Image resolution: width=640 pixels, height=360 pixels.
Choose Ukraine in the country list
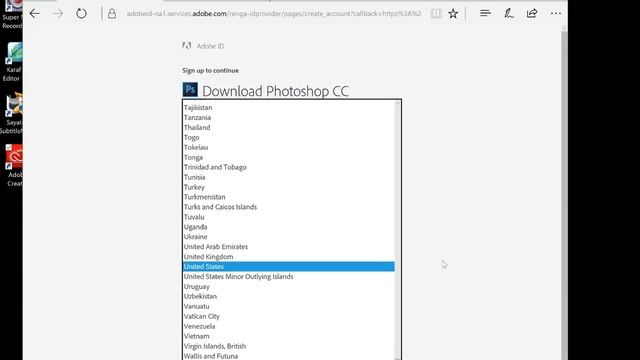click(x=289, y=237)
